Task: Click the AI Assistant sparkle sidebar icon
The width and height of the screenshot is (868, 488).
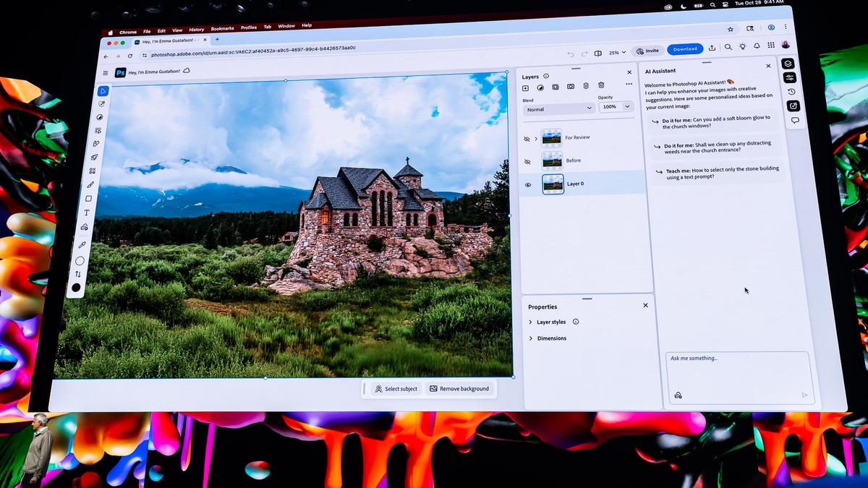Action: pos(793,106)
